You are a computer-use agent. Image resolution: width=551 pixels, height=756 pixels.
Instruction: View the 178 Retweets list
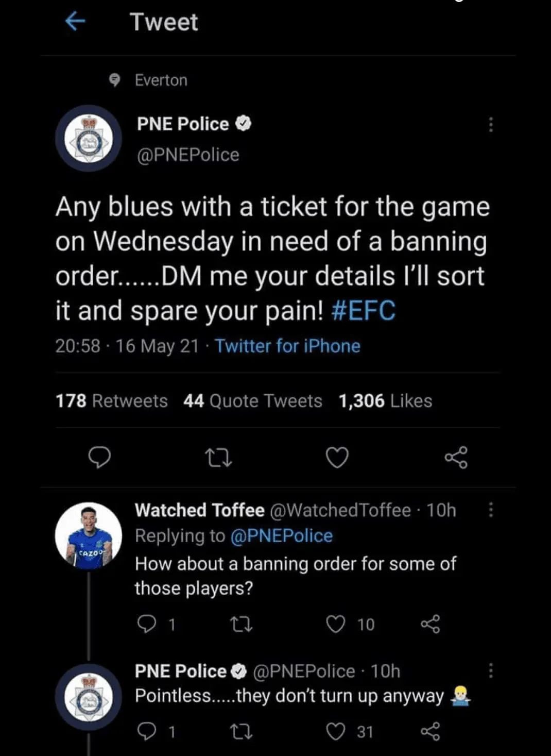(x=112, y=401)
